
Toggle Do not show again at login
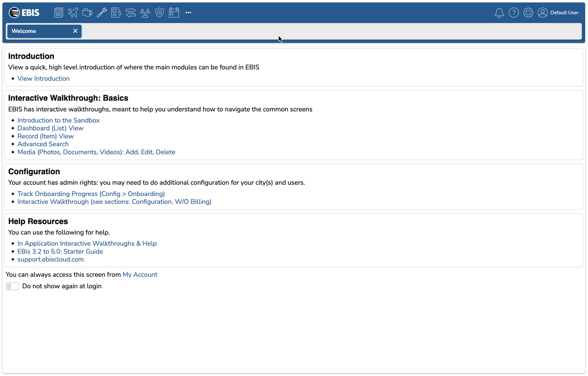pos(12,286)
